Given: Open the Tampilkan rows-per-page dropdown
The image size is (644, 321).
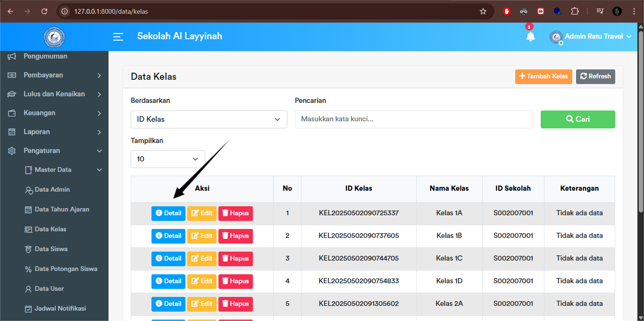Looking at the screenshot, I should (x=167, y=159).
